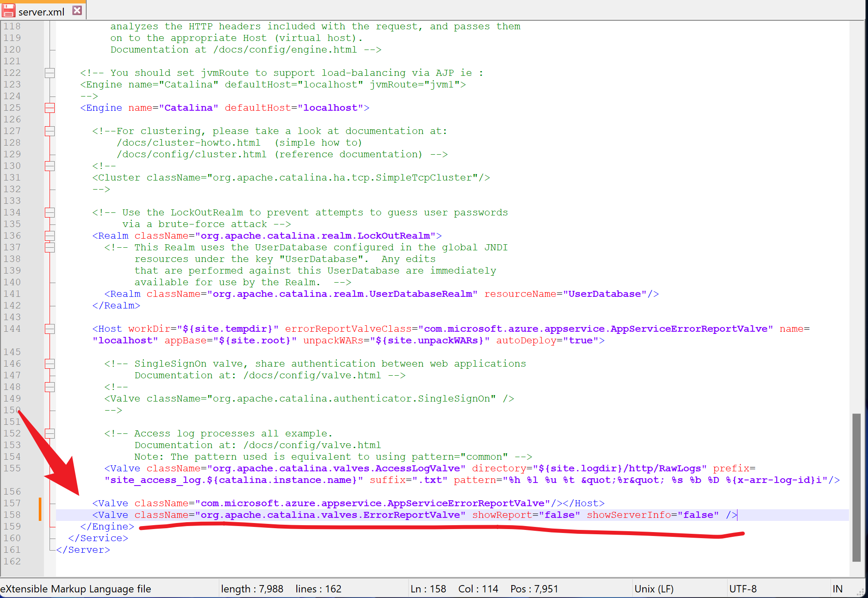Click the UTF-8 encoding indicator in status bar
The image size is (868, 598).
[x=743, y=589]
